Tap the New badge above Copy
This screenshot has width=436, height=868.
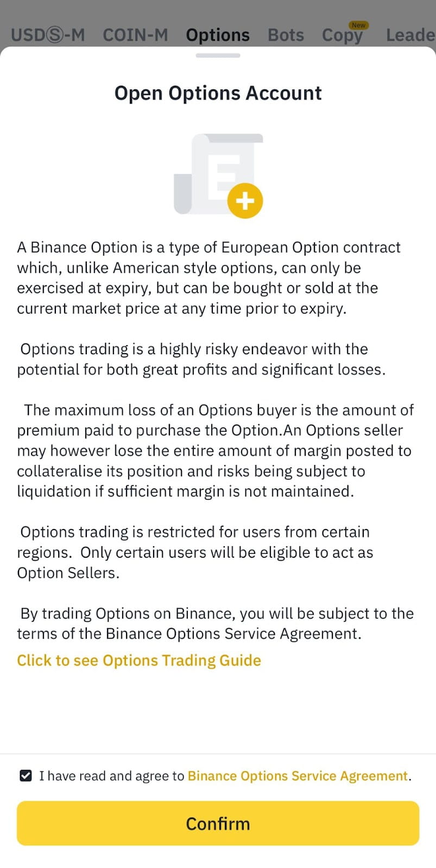(358, 25)
